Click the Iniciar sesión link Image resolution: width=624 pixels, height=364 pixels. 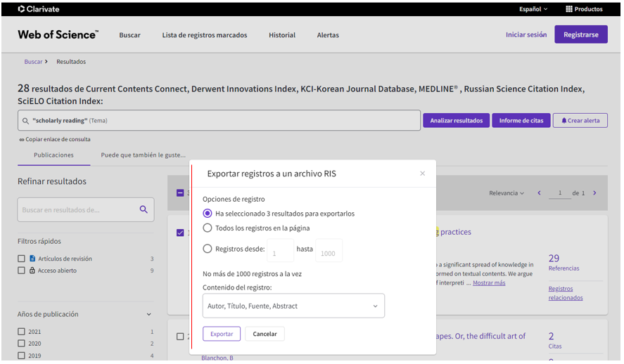[x=526, y=34]
